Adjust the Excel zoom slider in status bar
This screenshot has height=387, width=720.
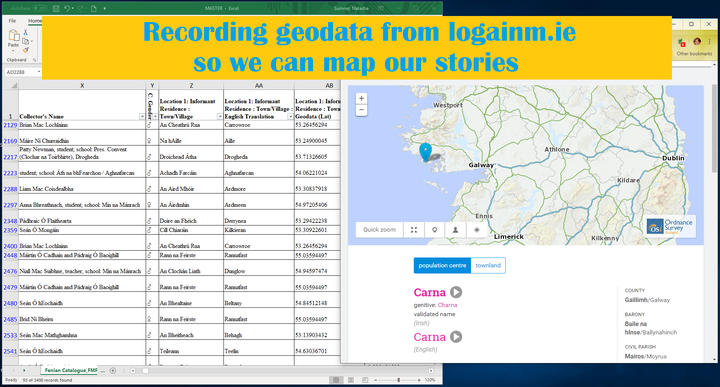(398, 380)
